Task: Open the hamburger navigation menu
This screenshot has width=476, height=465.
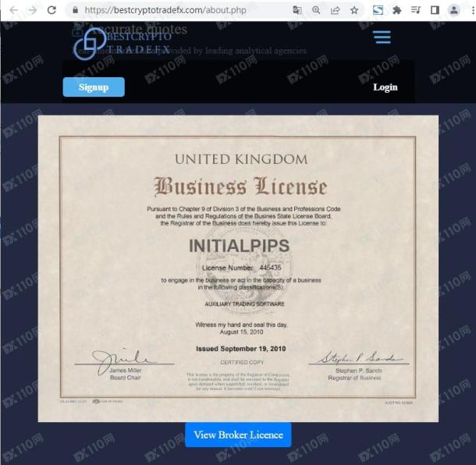Action: [x=382, y=37]
